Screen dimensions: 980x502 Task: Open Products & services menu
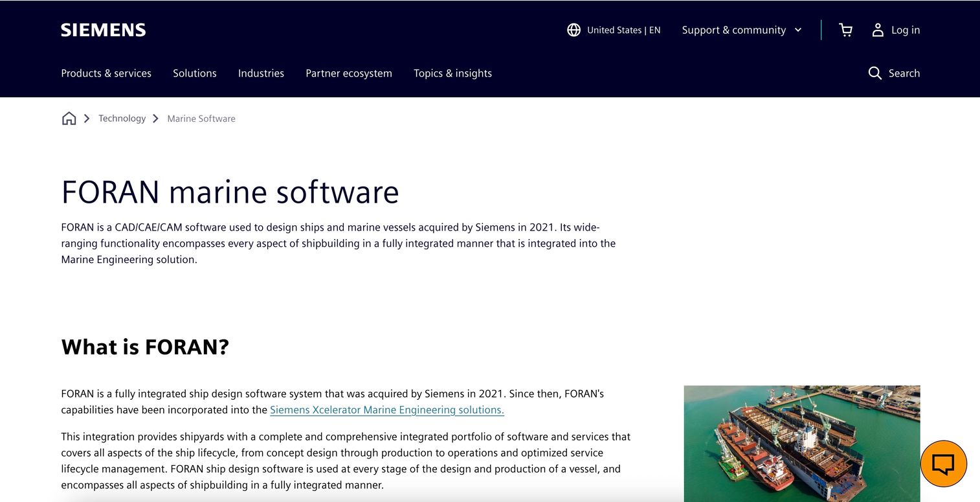click(106, 73)
